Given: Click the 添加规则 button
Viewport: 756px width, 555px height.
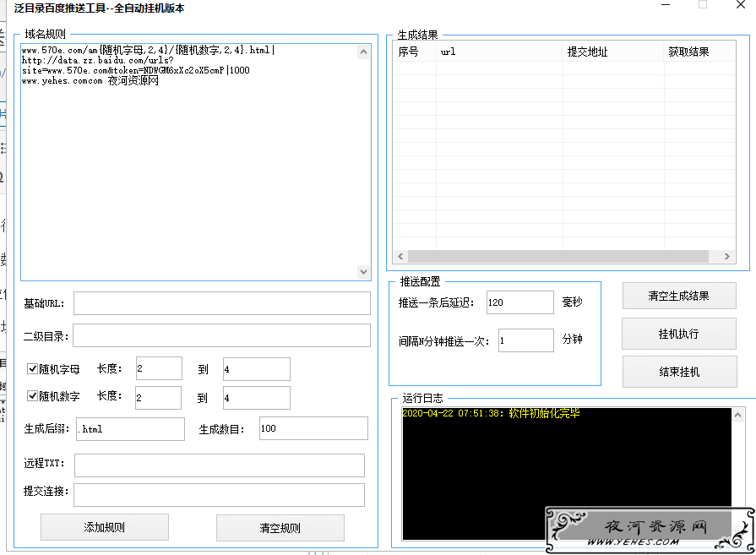Looking at the screenshot, I should 105,527.
